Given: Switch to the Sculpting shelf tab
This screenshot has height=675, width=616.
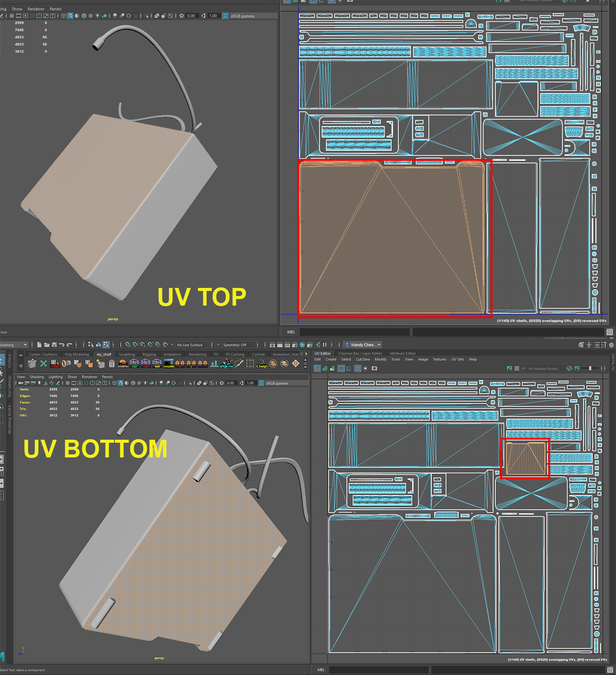Looking at the screenshot, I should tap(127, 354).
